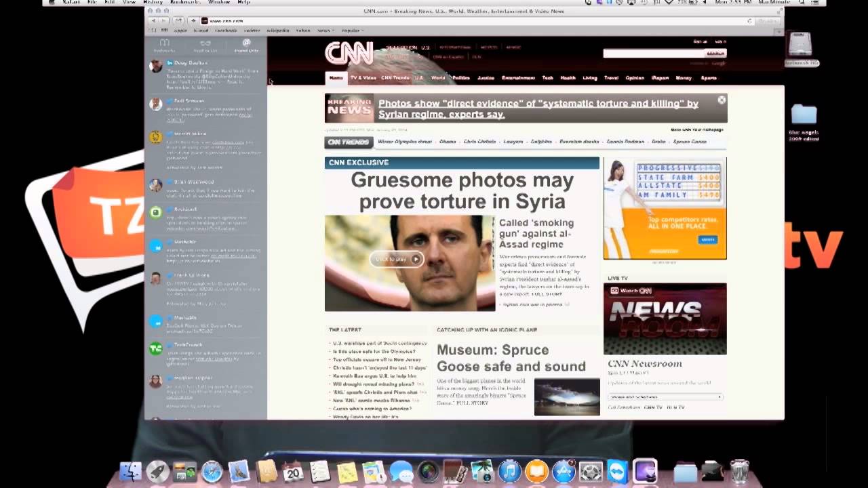Open the Trash in the Dock
This screenshot has width=868, height=488.
coord(739,471)
